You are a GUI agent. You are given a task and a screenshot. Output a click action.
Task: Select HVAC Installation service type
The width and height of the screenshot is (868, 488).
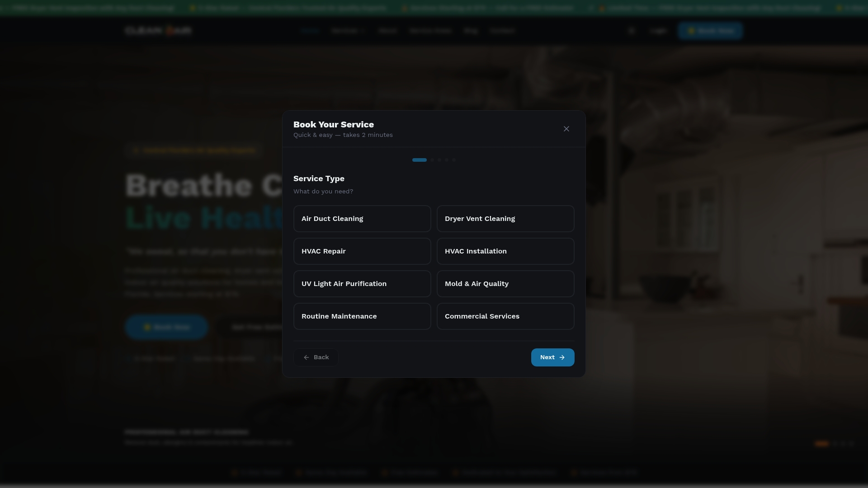(x=505, y=251)
